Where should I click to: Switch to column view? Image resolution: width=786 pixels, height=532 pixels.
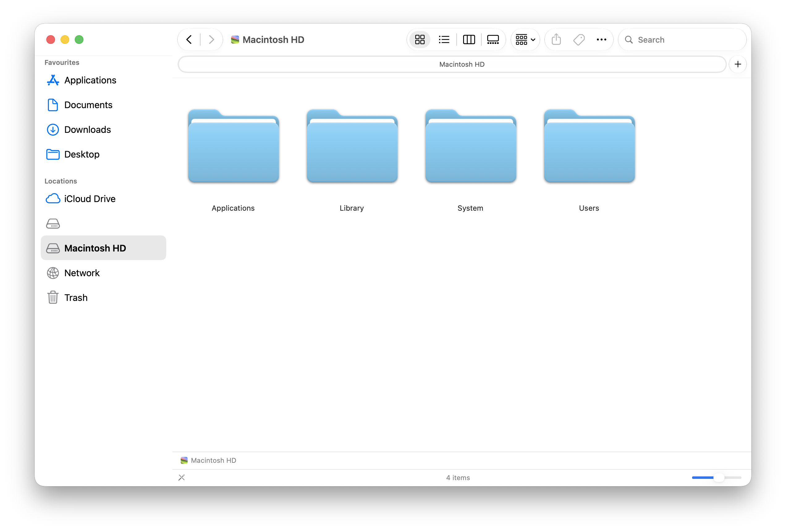pyautogui.click(x=469, y=40)
